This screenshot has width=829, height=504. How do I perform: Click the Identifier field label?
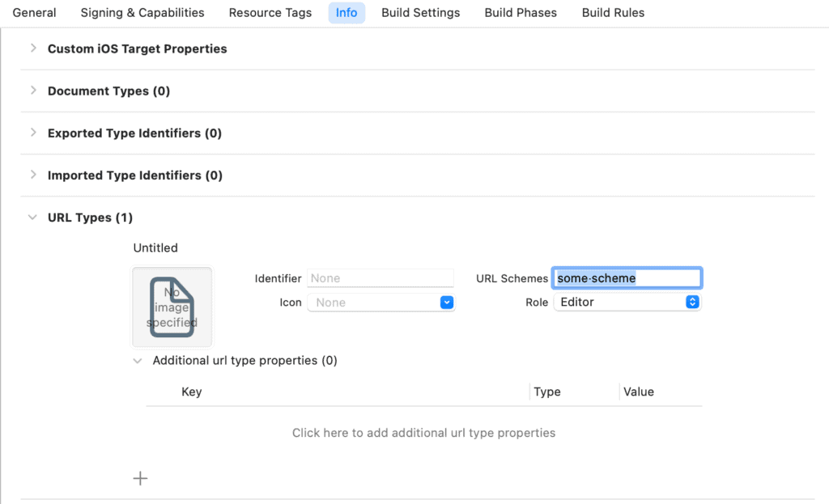coord(278,278)
